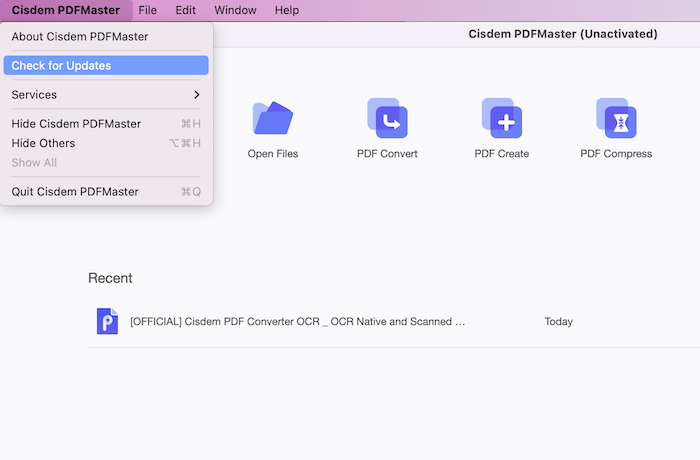
Task: Click the Open Files label
Action: (x=273, y=154)
